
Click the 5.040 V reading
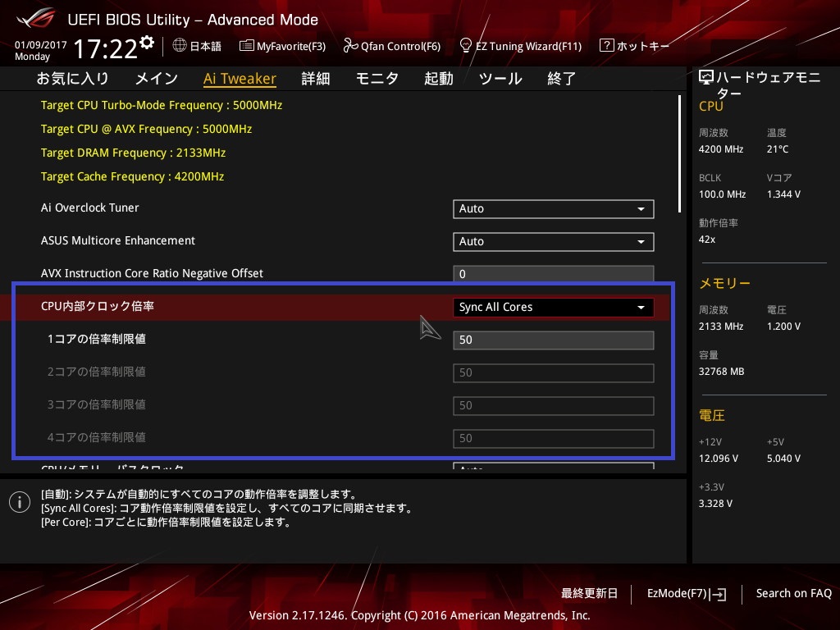coord(783,459)
